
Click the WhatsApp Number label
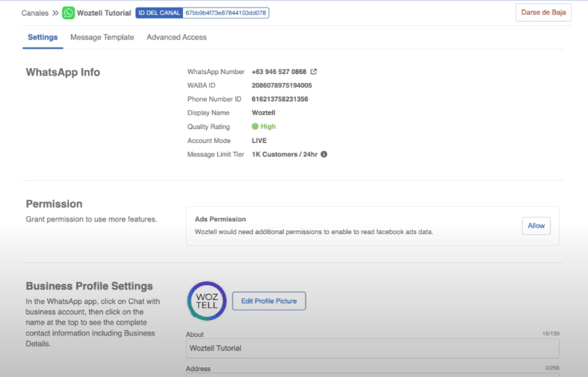pos(216,72)
